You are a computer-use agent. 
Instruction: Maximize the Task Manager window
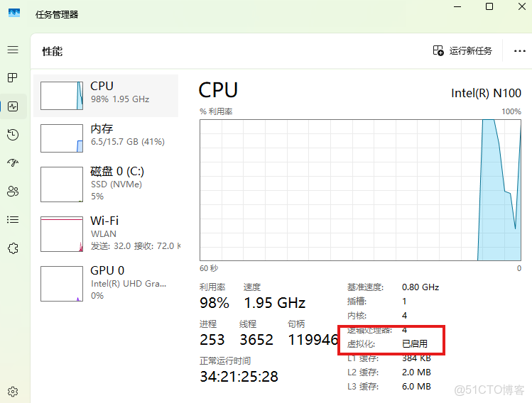point(489,6)
